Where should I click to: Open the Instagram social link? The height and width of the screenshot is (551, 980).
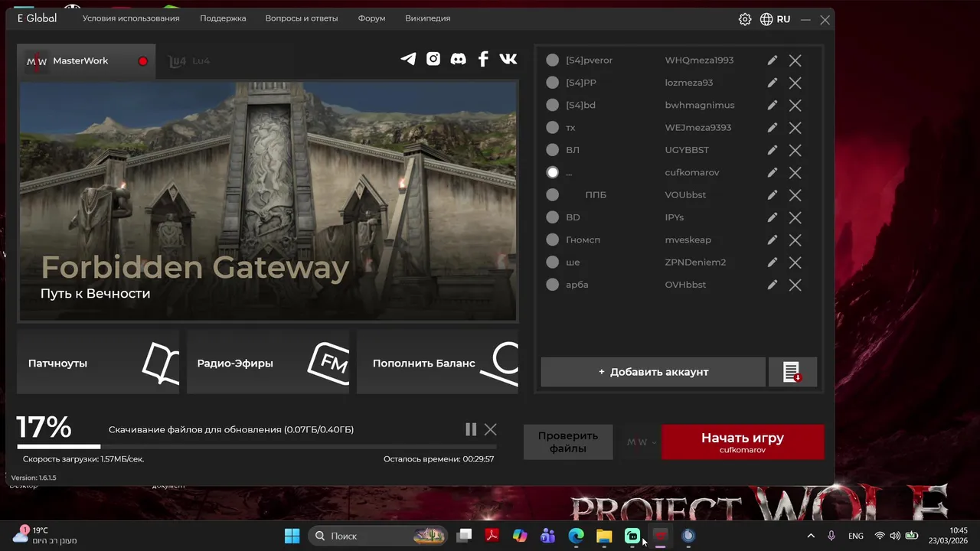[x=433, y=59]
